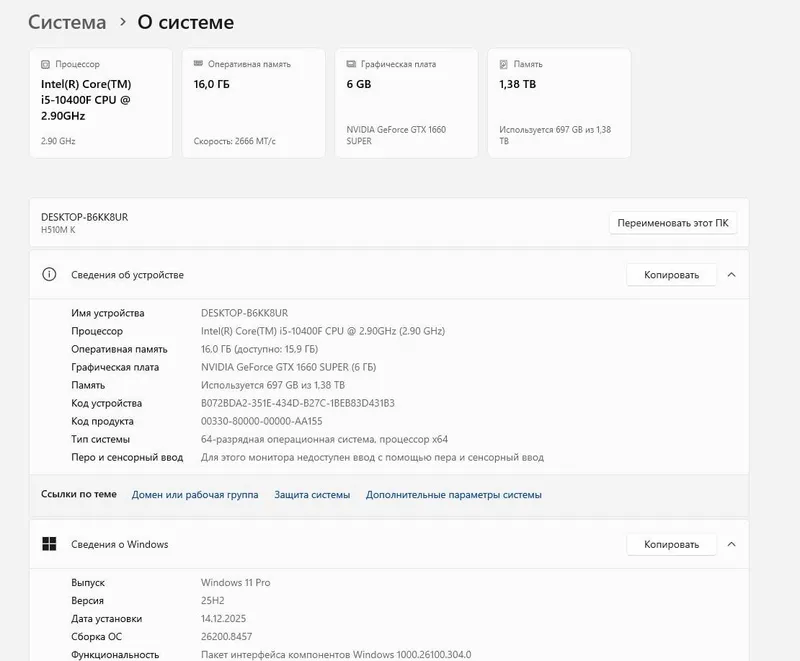Select Скорость: 2666 МТ/с text
Screen dimensions: 800x661
coord(235,141)
